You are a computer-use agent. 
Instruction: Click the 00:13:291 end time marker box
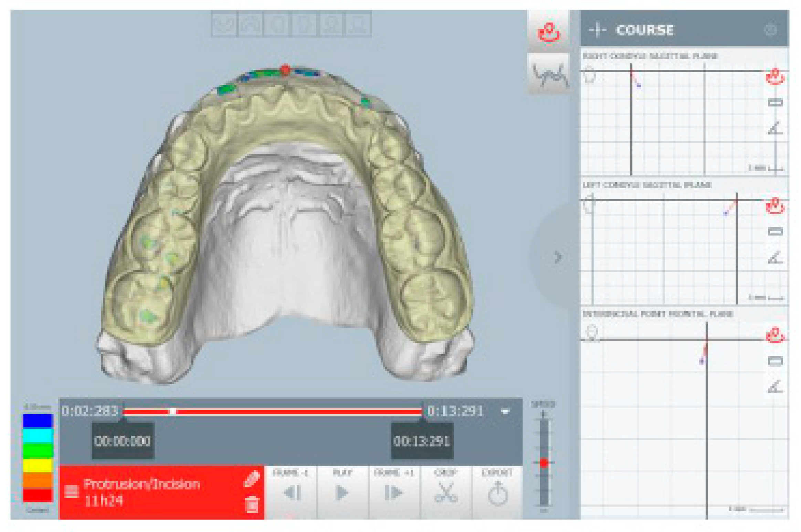(x=422, y=441)
